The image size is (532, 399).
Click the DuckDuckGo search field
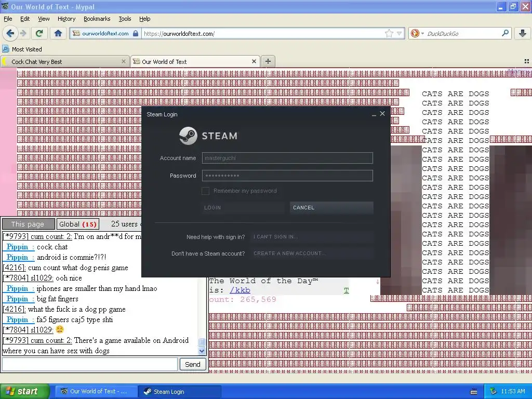click(463, 34)
